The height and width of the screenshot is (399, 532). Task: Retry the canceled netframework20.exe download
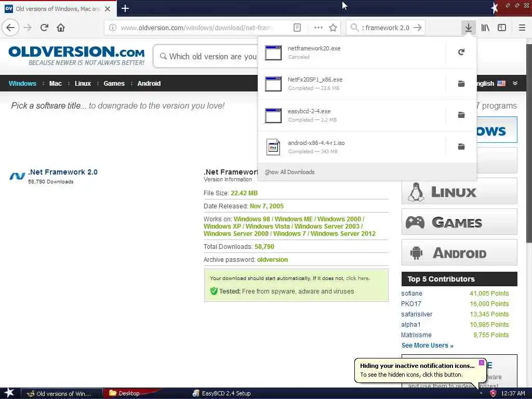pos(461,52)
